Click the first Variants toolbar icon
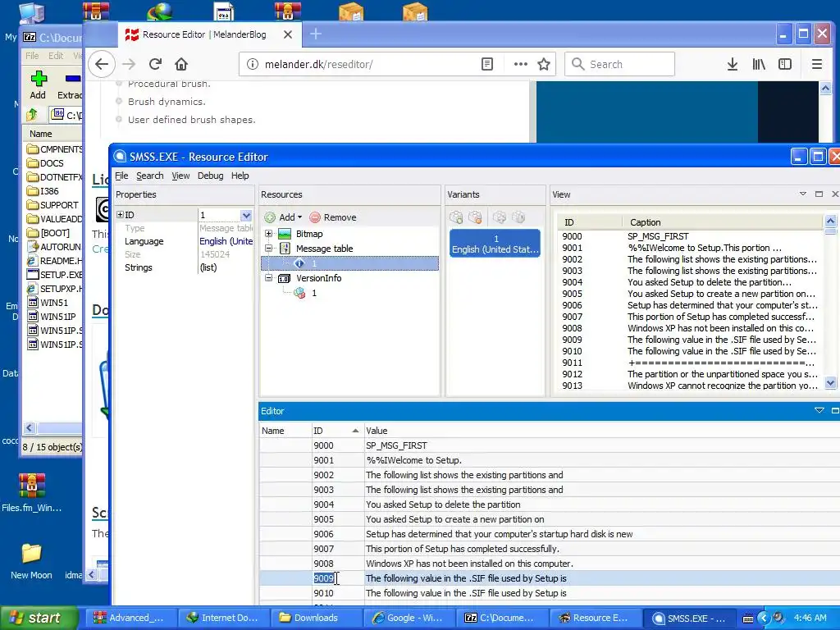 [456, 217]
